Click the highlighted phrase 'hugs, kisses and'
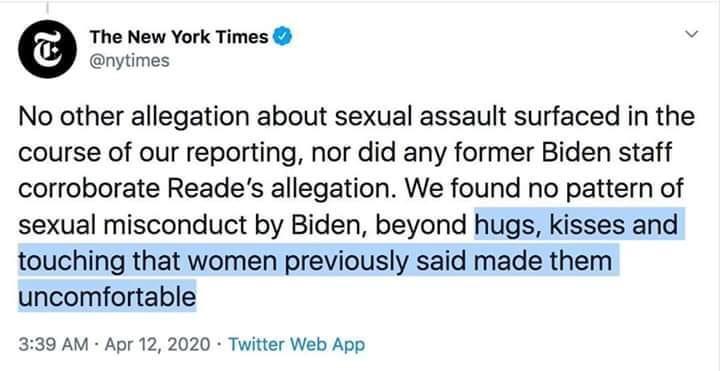This screenshot has width=720, height=371. (x=576, y=225)
